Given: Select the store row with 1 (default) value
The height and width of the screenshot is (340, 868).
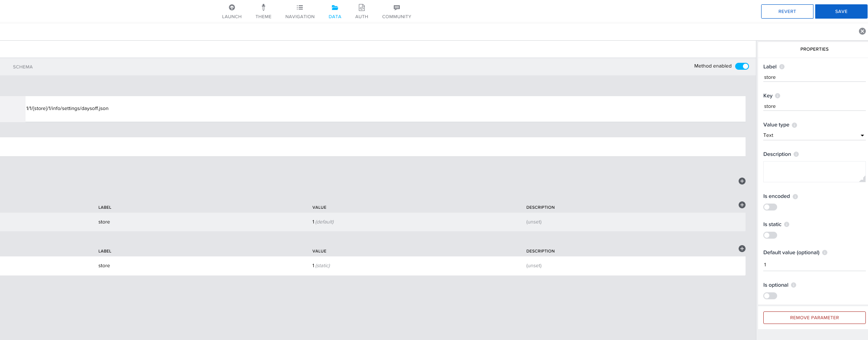Looking at the screenshot, I should click(x=373, y=222).
